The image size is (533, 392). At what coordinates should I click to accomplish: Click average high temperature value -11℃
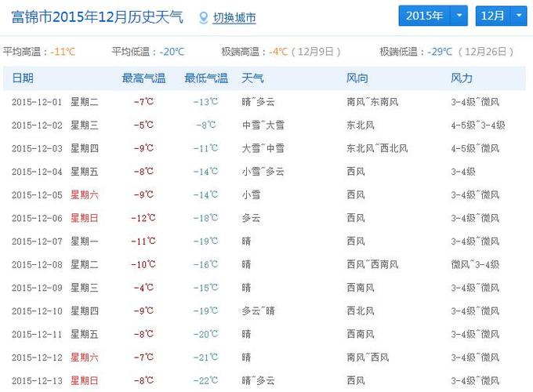63,52
